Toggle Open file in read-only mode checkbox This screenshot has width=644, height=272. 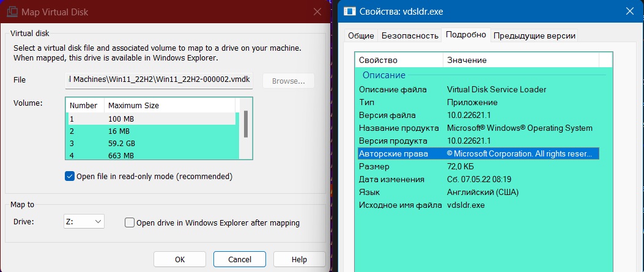tap(69, 177)
